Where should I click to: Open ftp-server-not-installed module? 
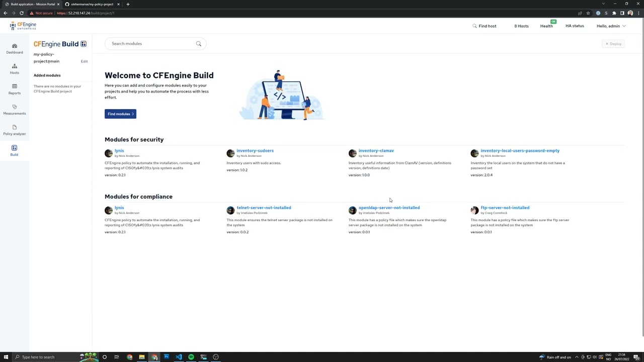(x=505, y=208)
